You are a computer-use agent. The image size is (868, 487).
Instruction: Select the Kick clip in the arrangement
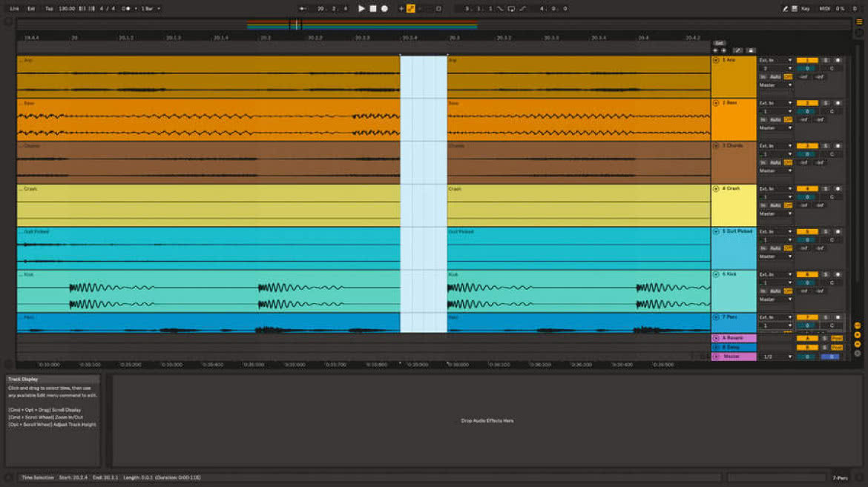208,291
